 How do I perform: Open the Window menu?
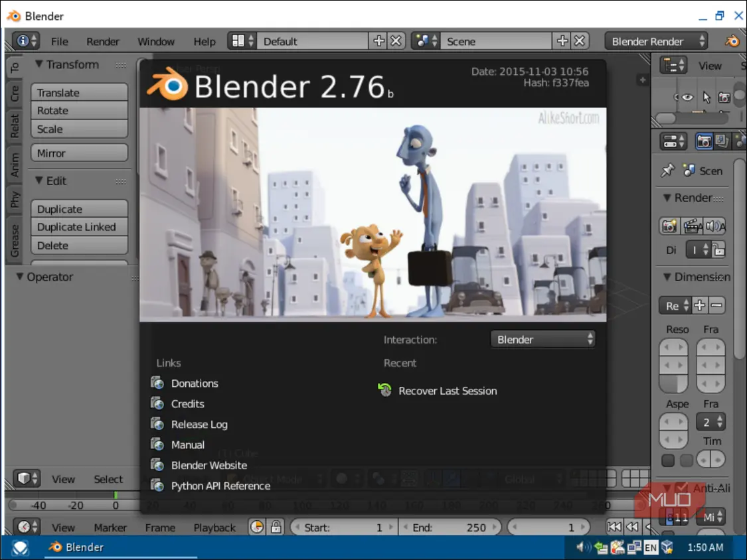(156, 41)
